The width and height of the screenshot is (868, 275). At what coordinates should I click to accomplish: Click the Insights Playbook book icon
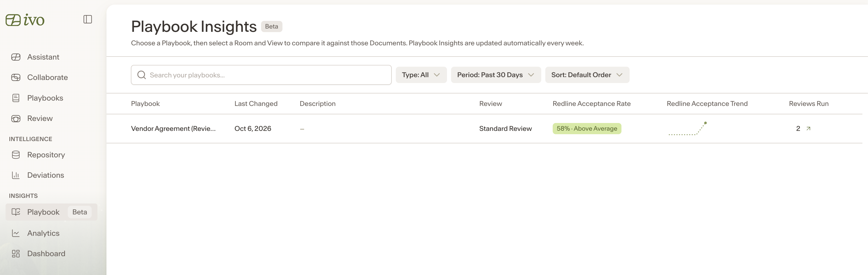click(16, 212)
